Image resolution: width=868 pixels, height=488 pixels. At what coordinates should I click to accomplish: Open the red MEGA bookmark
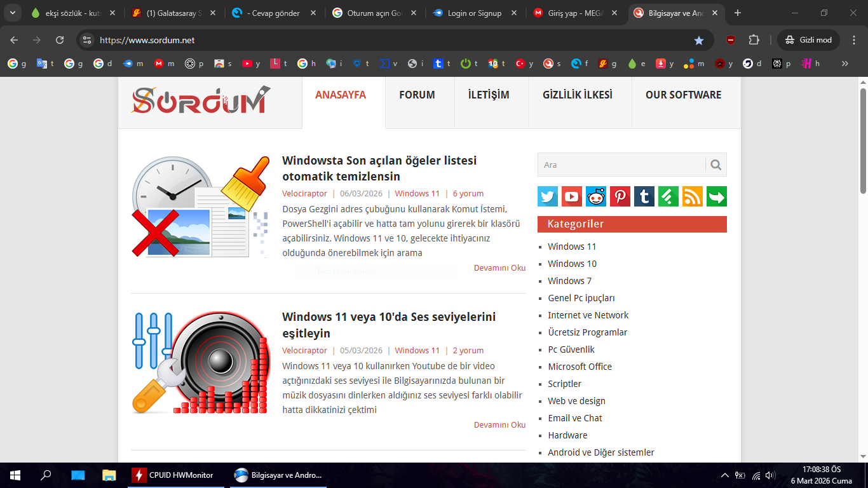coord(163,64)
